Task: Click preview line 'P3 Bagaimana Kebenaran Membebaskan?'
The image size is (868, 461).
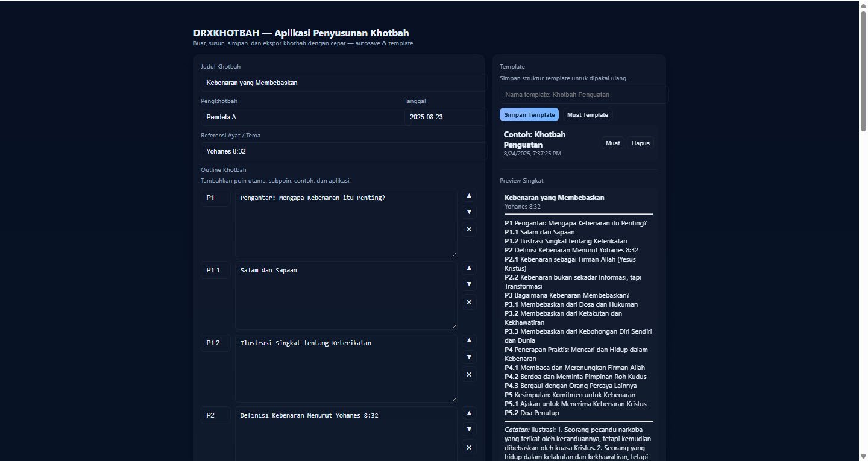Action: 567,295
